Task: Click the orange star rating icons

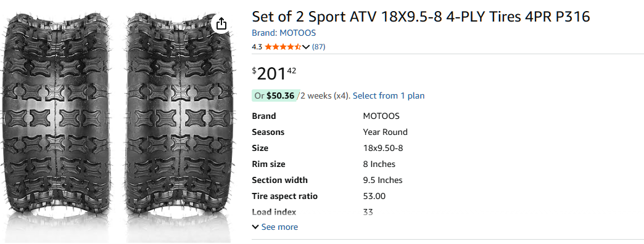Action: (x=283, y=47)
